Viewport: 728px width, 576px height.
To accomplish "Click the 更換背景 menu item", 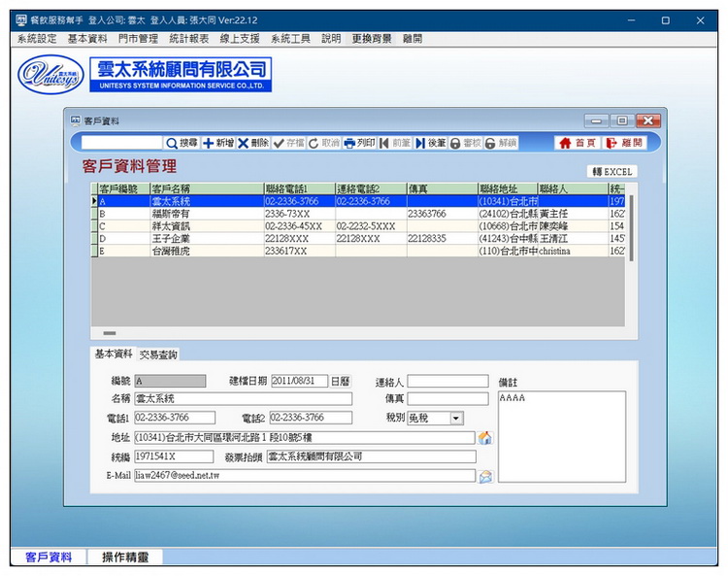I will pos(372,39).
